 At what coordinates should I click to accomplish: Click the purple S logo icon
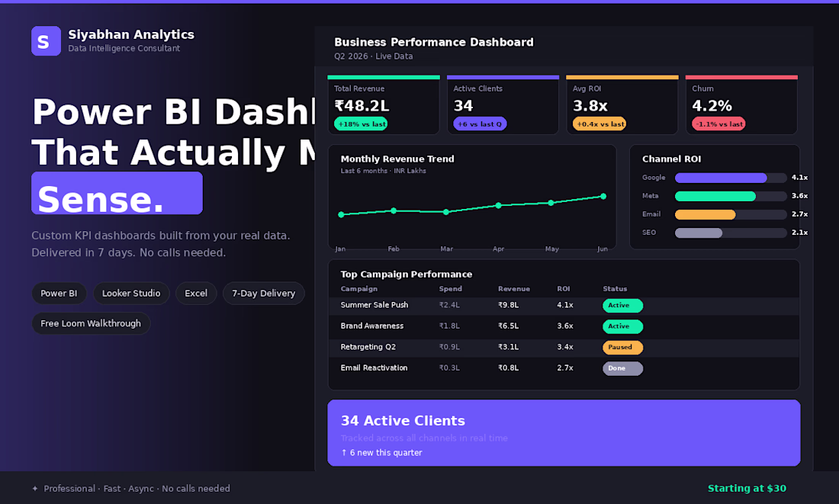(46, 41)
